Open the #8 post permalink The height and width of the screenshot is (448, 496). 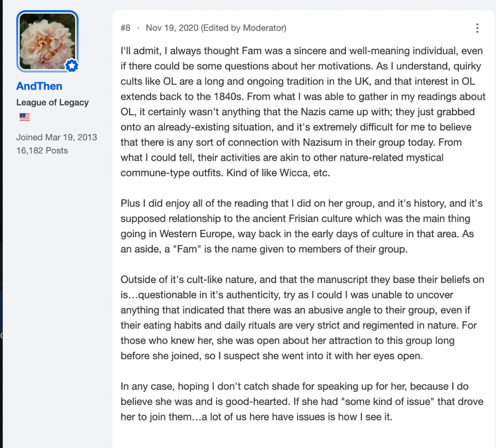coord(125,28)
